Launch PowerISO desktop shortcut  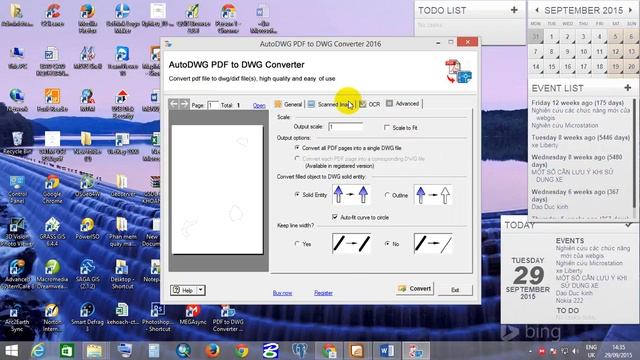click(x=87, y=229)
